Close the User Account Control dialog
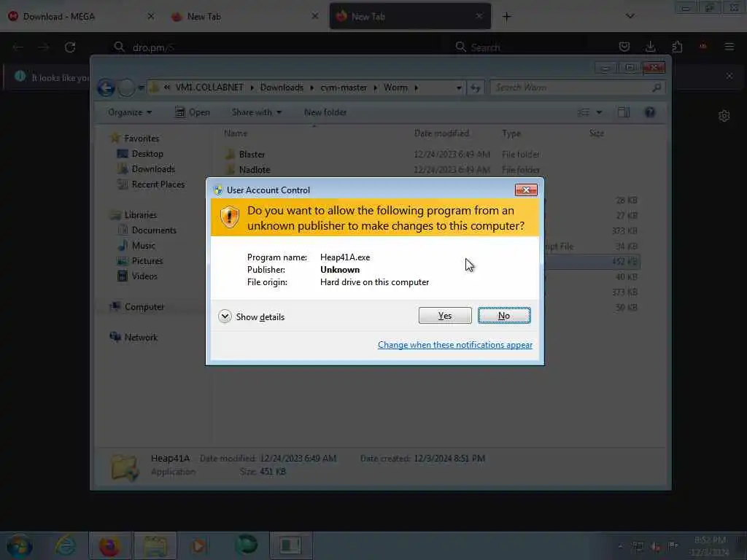Viewport: 747px width, 560px height. tap(526, 190)
